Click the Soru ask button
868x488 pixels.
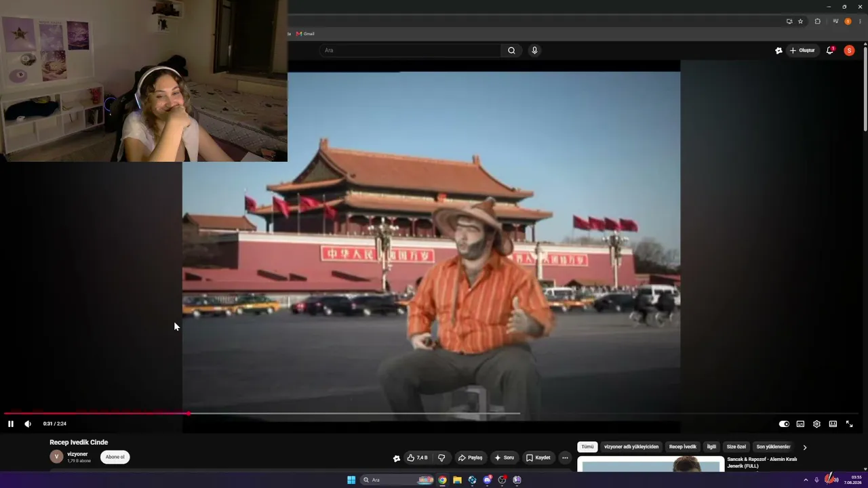[505, 458]
